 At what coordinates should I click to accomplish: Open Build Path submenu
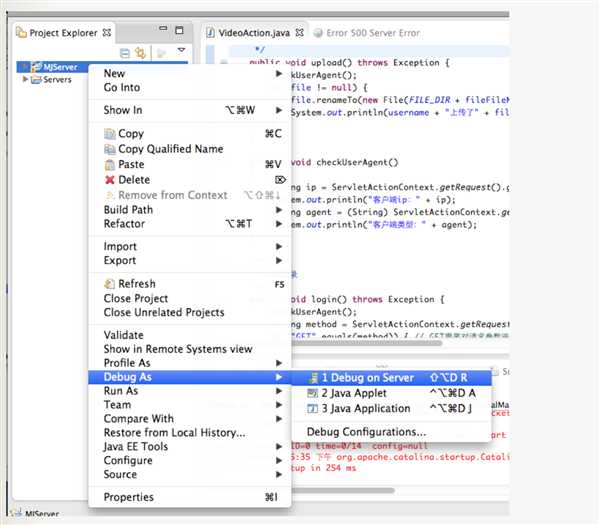189,210
